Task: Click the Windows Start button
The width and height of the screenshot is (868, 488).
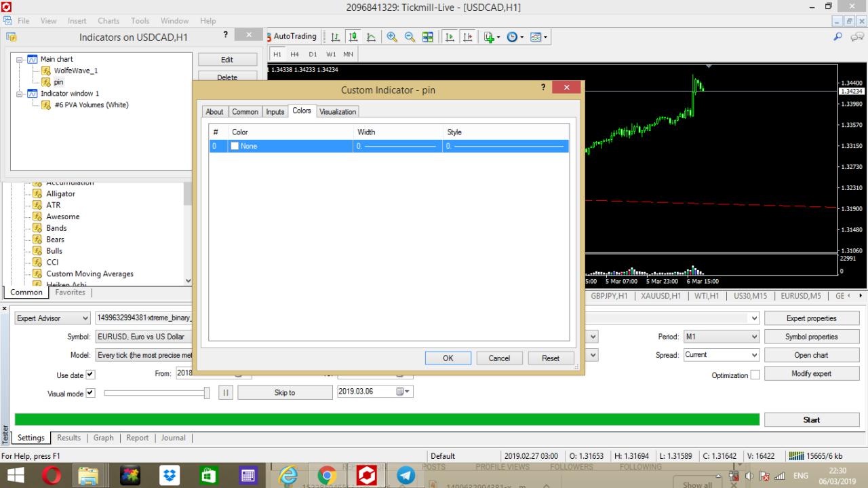Action: pyautogui.click(x=15, y=476)
